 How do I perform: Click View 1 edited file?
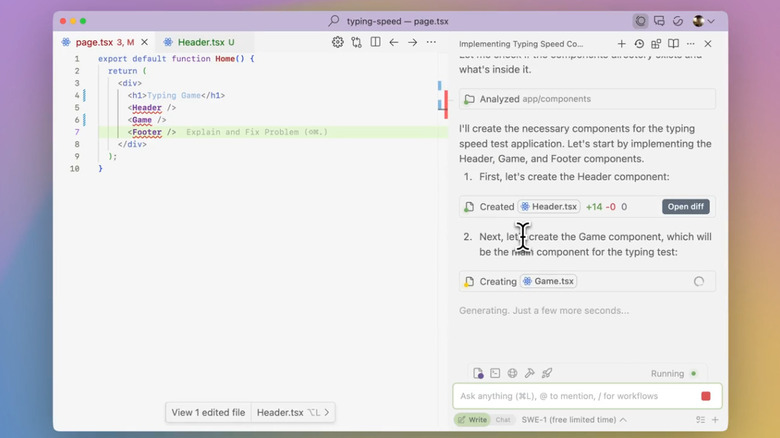(x=208, y=412)
